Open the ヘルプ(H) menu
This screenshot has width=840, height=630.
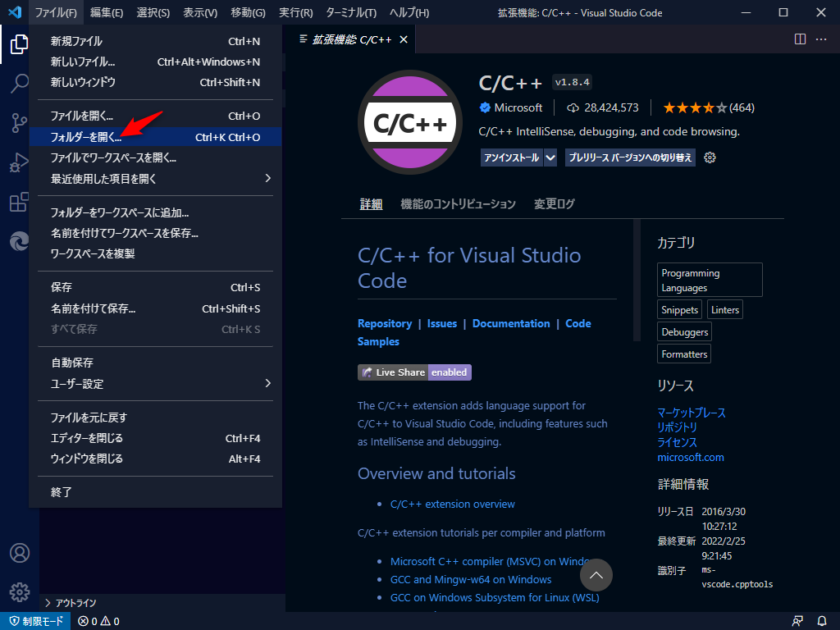[409, 12]
